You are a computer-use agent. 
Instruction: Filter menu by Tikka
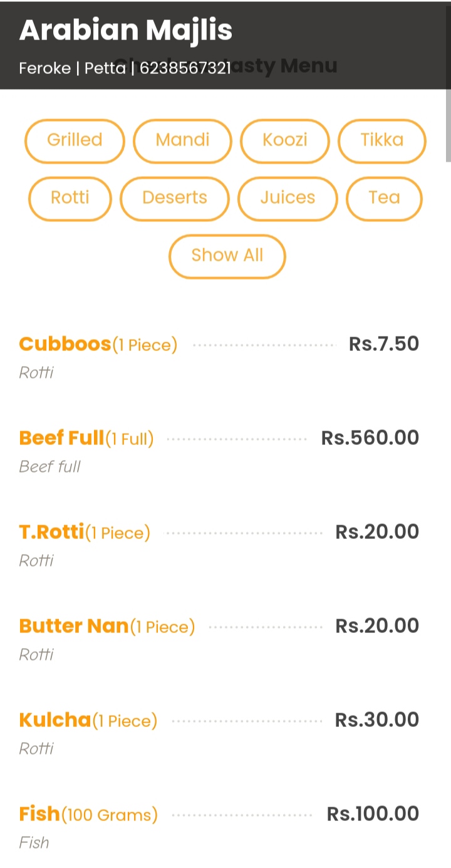click(x=381, y=140)
